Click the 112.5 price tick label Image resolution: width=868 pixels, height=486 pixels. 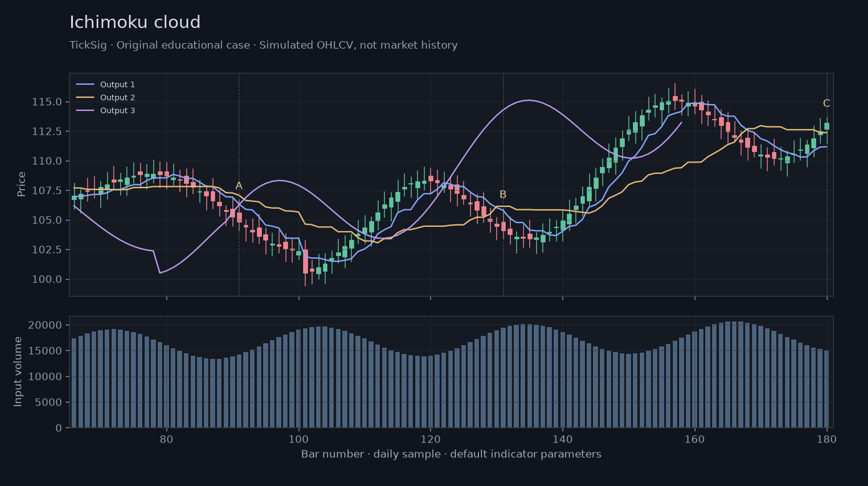[47, 131]
